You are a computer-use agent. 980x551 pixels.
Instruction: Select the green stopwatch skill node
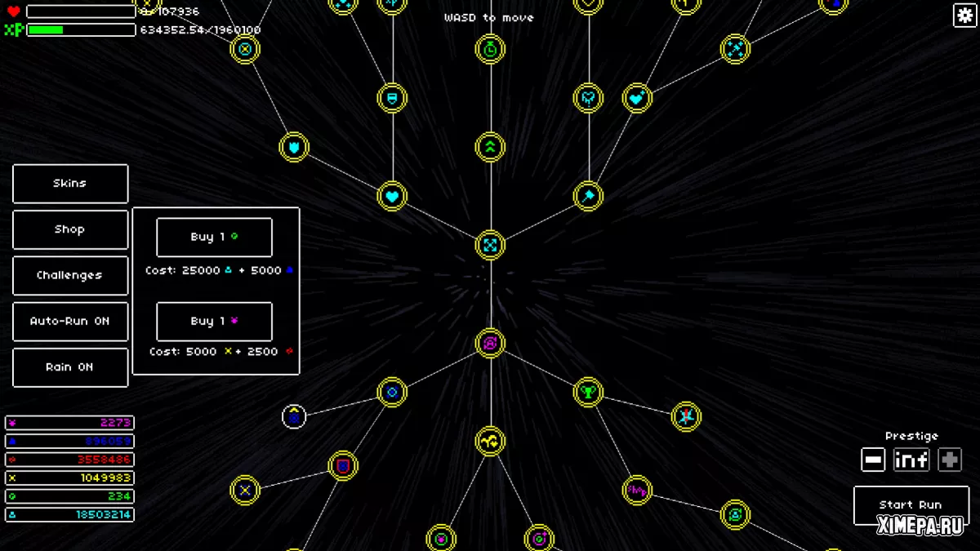click(490, 49)
